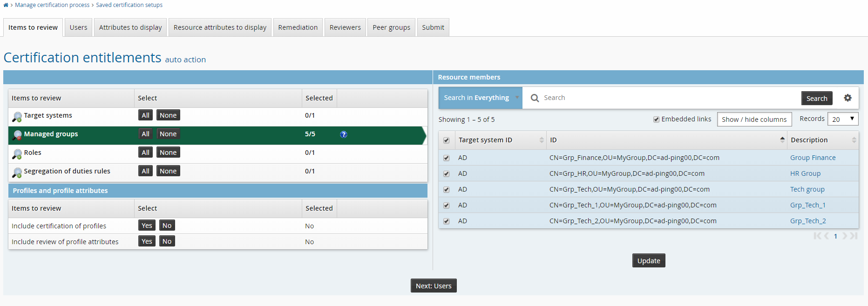Uncheck the Grp_Finance row checkbox
The height and width of the screenshot is (306, 868).
click(447, 158)
